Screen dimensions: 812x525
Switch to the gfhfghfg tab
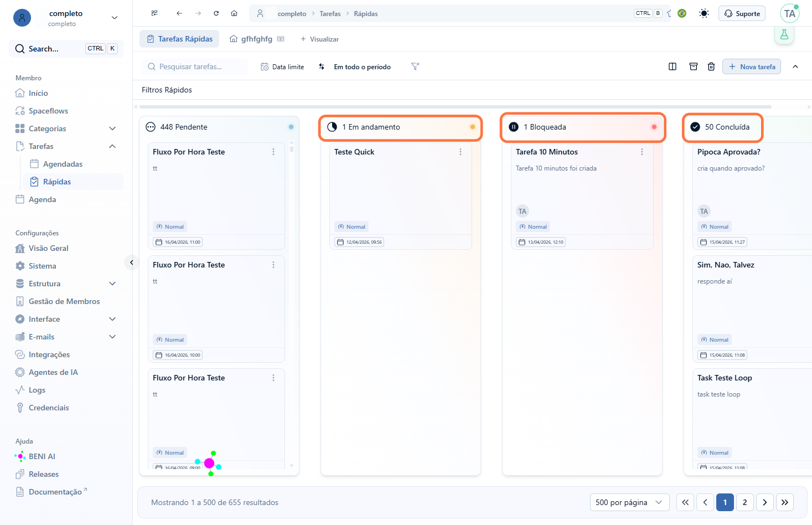click(x=256, y=39)
